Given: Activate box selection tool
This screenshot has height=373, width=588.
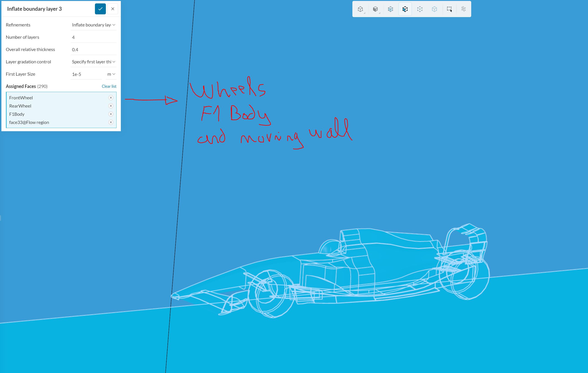Looking at the screenshot, I should [449, 9].
